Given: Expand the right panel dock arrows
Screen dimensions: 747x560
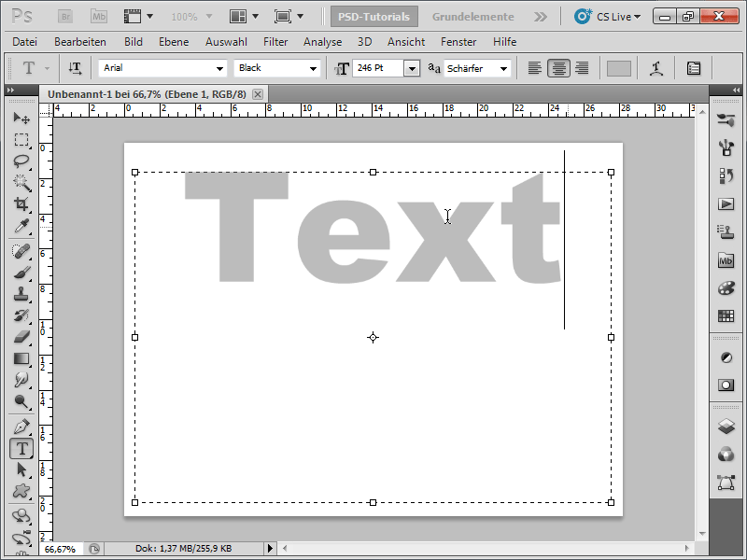Looking at the screenshot, I should click(736, 90).
